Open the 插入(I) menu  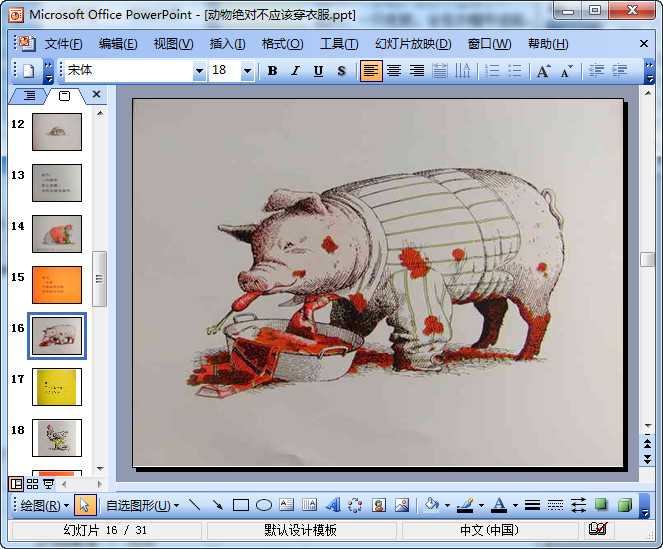227,44
